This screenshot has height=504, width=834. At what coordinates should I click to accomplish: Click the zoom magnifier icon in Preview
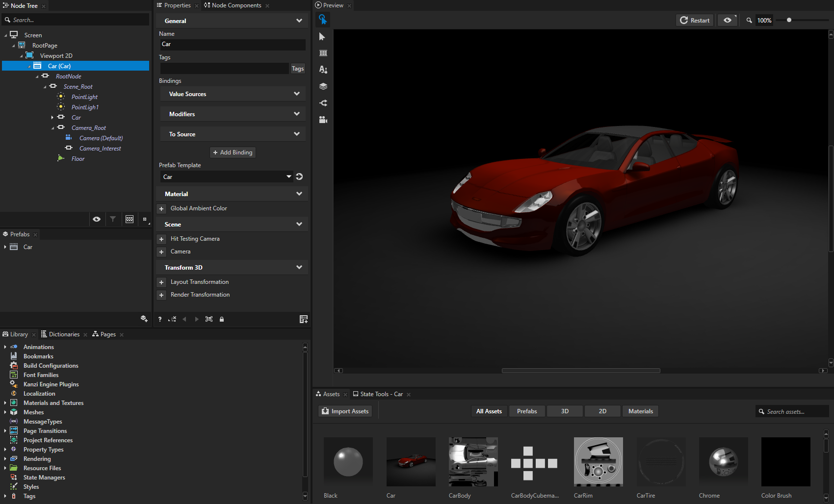749,20
